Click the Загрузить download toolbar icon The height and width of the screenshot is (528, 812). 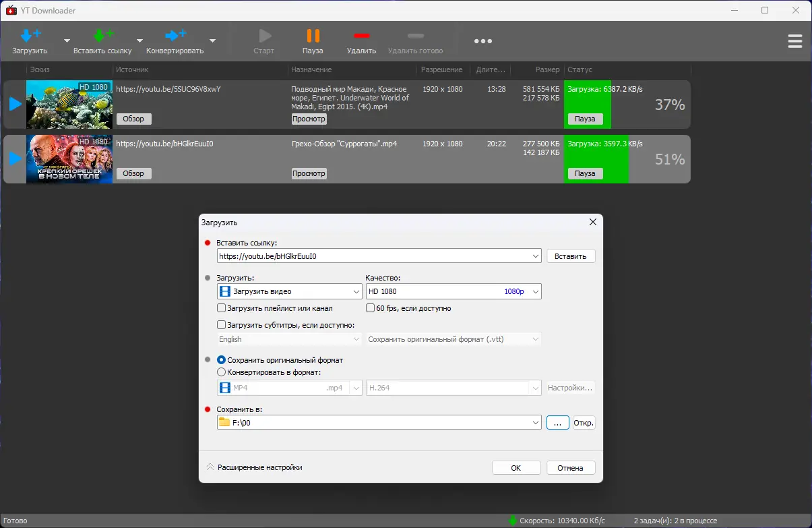pos(30,36)
